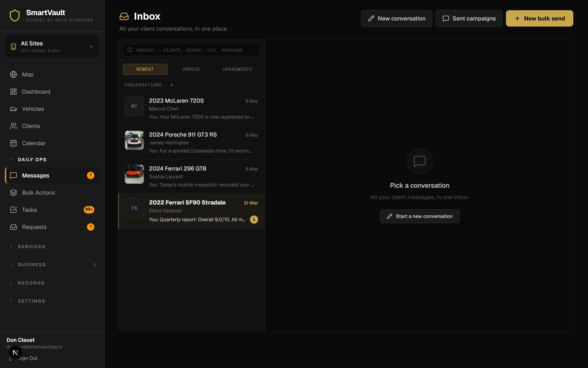Click the search magnifier icon
Image resolution: width=588 pixels, height=368 pixels.
[130, 50]
